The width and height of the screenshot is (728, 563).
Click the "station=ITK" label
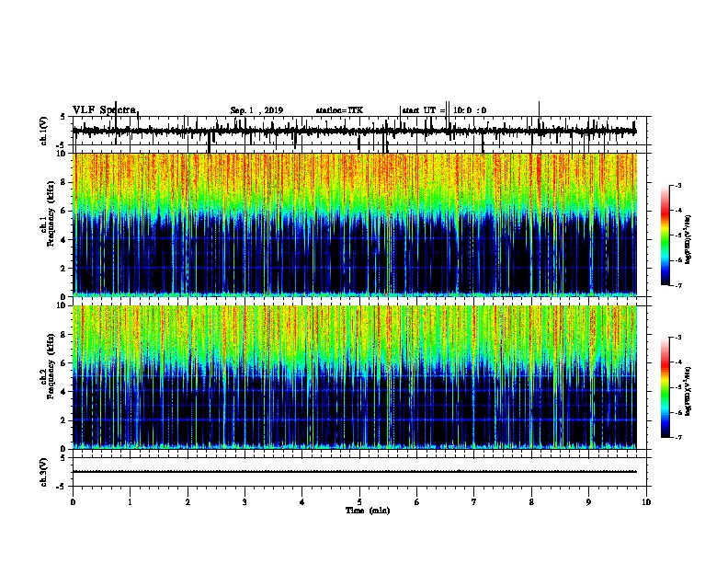(339, 110)
